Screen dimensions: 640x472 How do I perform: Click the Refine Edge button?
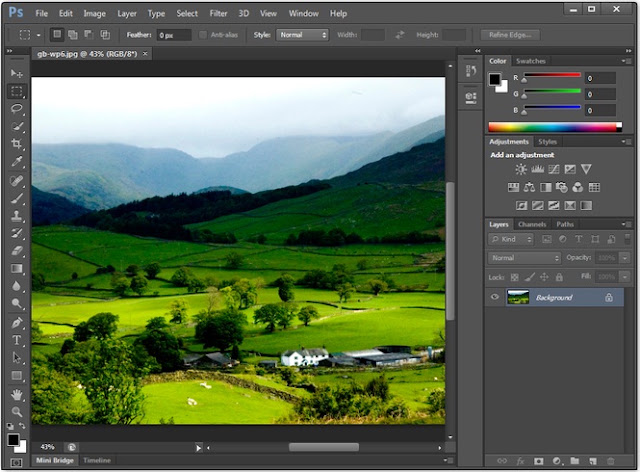[510, 35]
